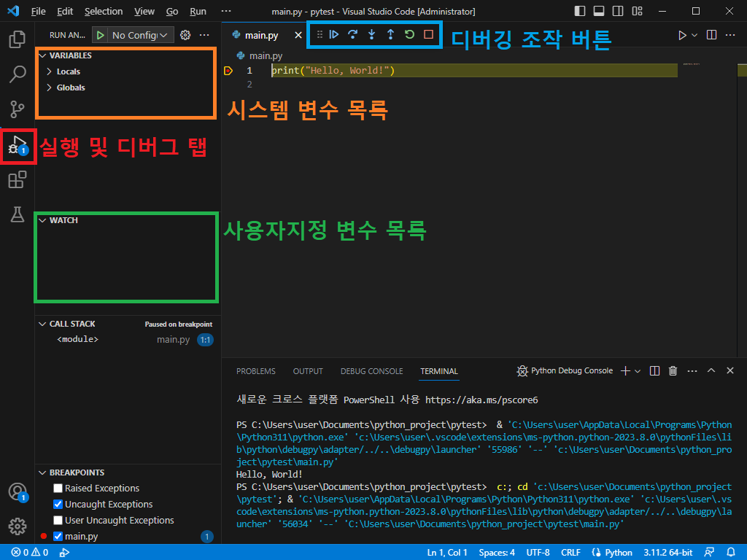747x560 pixels.
Task: Switch to the Debug Console tab
Action: [x=371, y=371]
